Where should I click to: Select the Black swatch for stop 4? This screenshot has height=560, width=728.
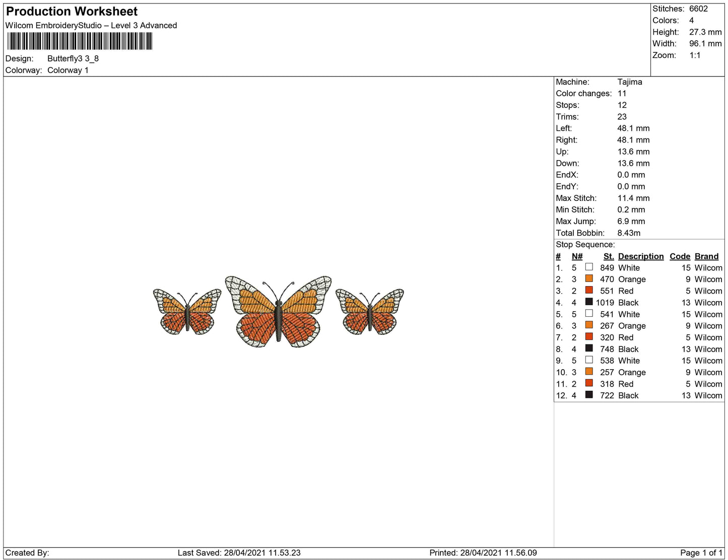(588, 302)
